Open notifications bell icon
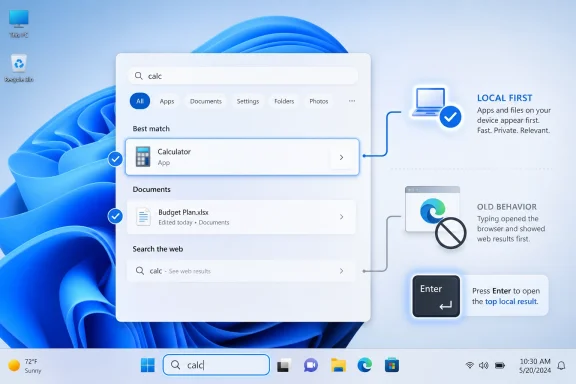 (561, 365)
